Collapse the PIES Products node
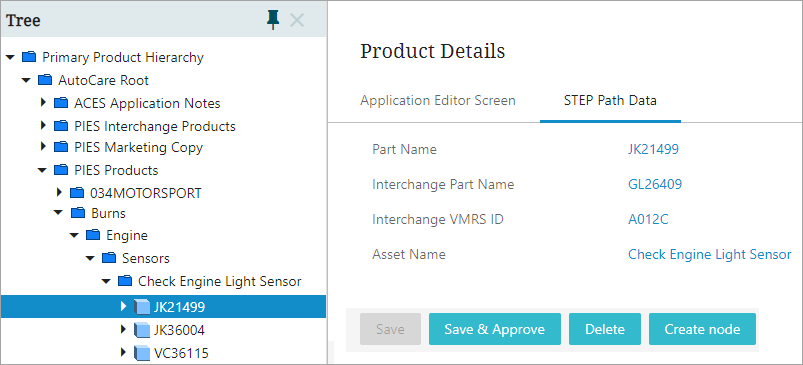 click(x=43, y=170)
